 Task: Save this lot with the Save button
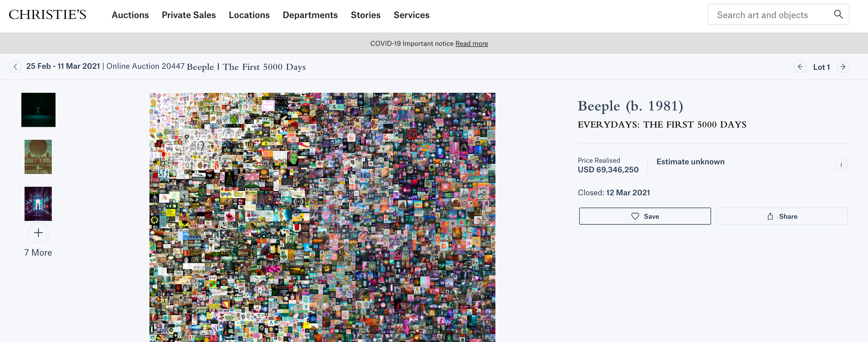tap(645, 216)
